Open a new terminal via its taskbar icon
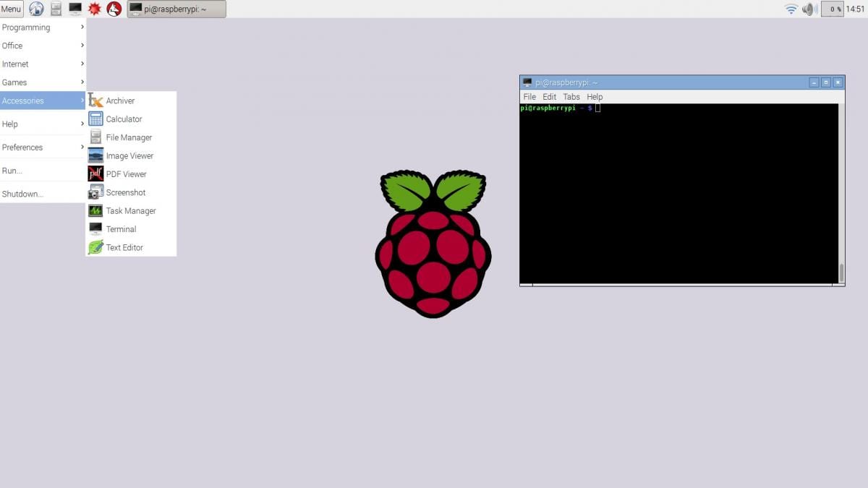868x488 pixels. click(x=75, y=9)
